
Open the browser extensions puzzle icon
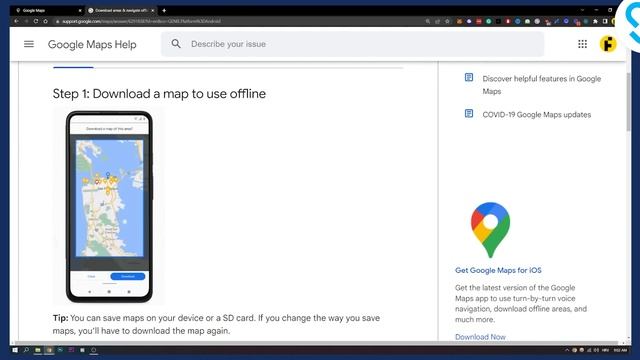click(x=596, y=21)
